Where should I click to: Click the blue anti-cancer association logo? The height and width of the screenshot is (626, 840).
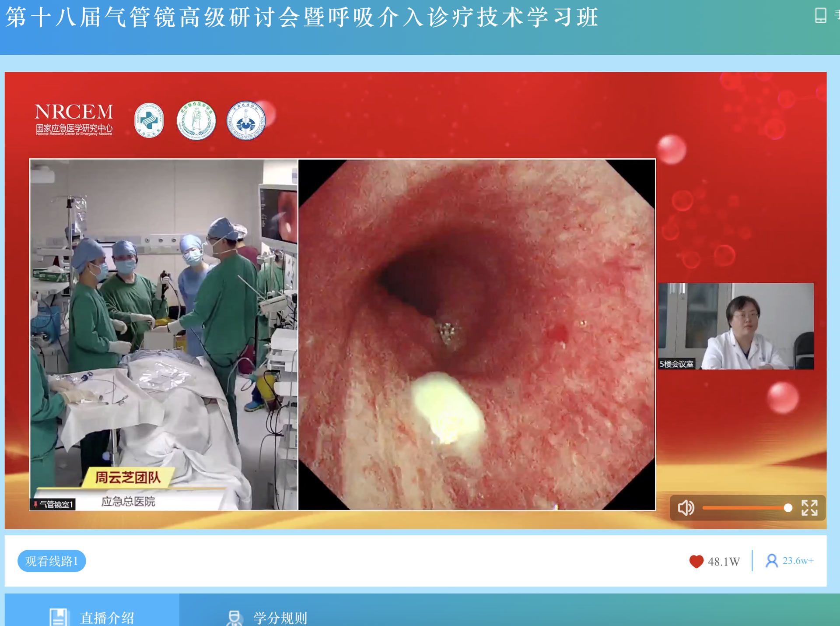pos(246,120)
